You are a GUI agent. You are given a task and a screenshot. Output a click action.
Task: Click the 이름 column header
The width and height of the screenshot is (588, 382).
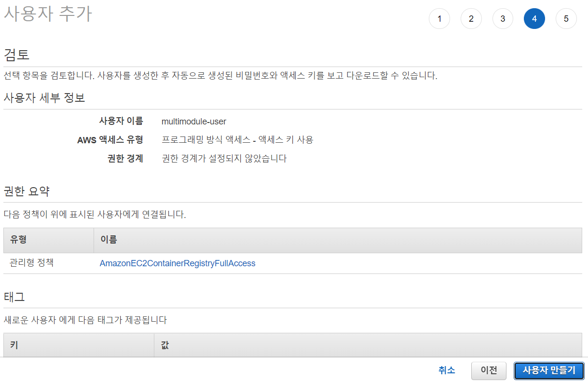108,240
